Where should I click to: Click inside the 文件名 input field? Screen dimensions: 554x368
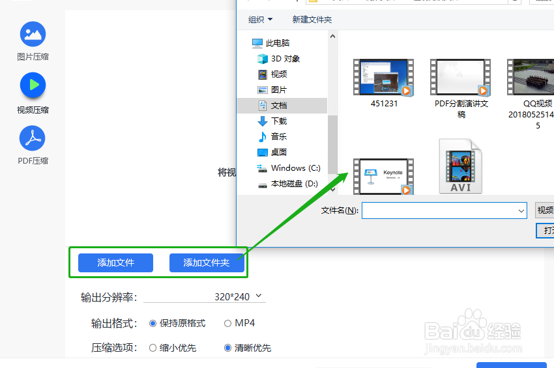(x=439, y=211)
